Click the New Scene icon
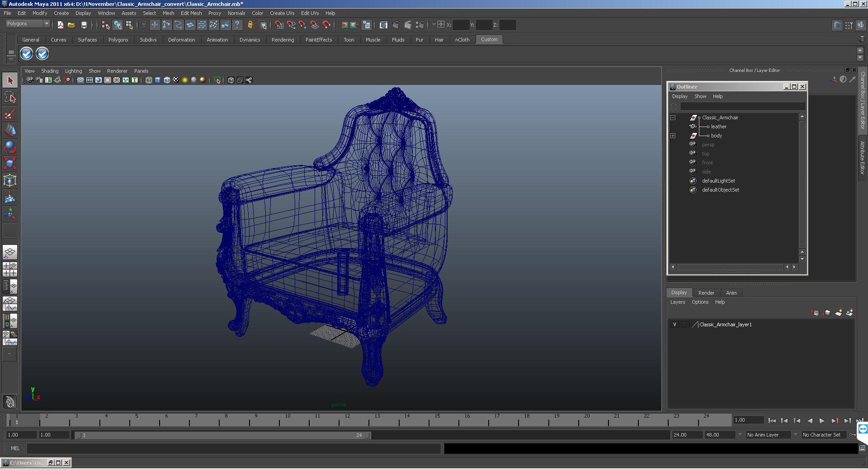This screenshot has height=470, width=868. click(x=60, y=25)
